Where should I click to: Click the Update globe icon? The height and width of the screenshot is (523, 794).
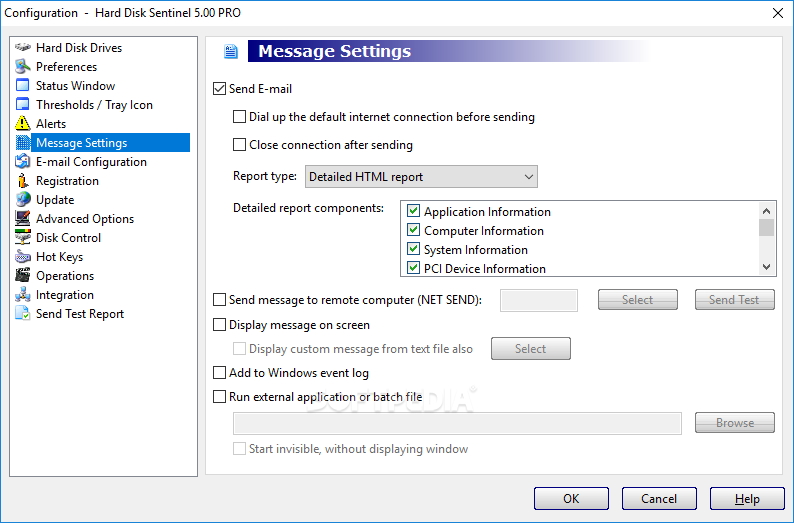pos(23,199)
